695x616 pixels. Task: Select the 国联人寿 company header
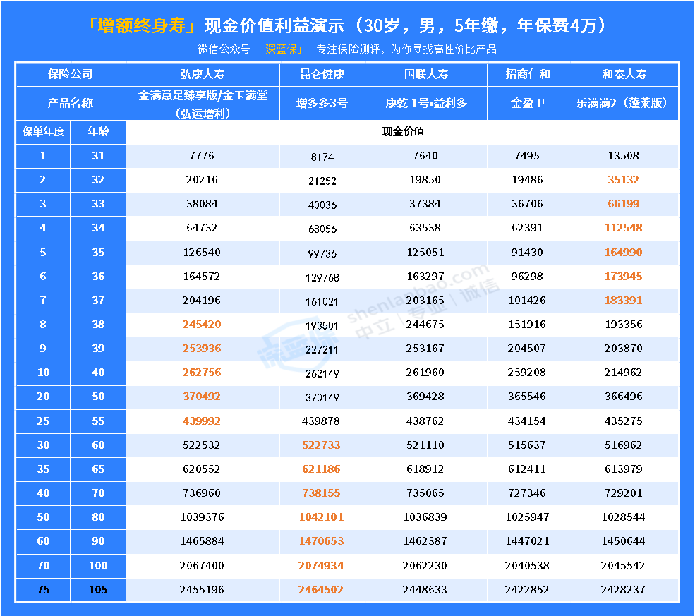point(426,74)
